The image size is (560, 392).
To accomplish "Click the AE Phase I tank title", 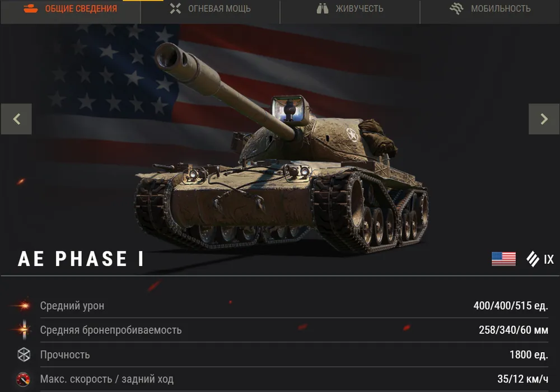I will pos(81,259).
